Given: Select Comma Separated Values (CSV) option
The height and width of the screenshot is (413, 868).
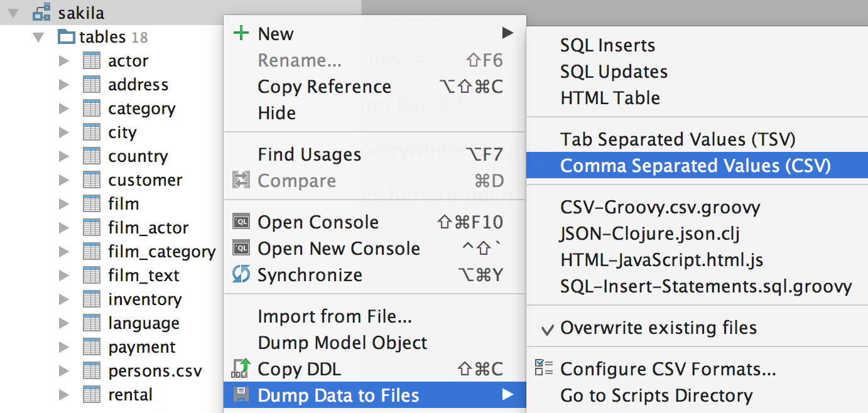Looking at the screenshot, I should coord(695,166).
